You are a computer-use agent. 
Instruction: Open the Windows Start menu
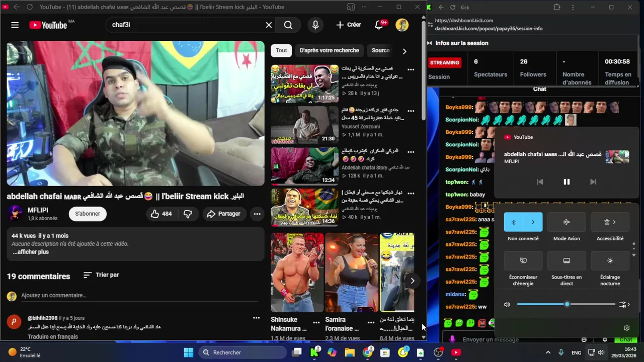point(188,352)
